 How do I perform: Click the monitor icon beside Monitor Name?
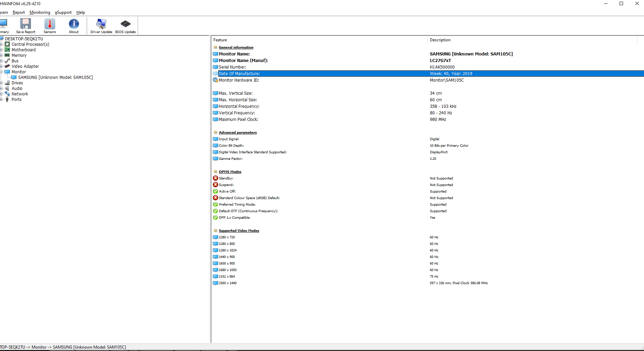pyautogui.click(x=215, y=54)
